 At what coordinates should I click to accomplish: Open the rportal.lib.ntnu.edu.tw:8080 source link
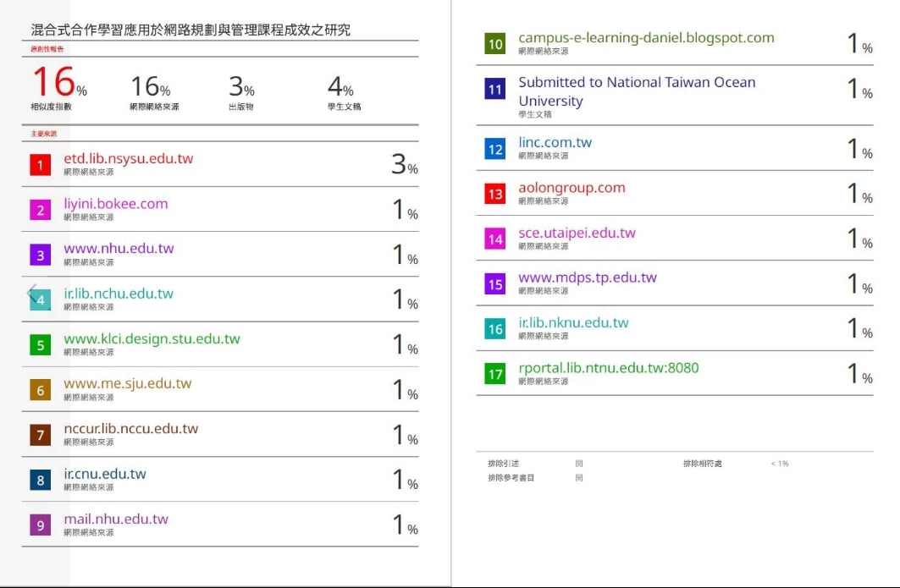[x=609, y=368]
